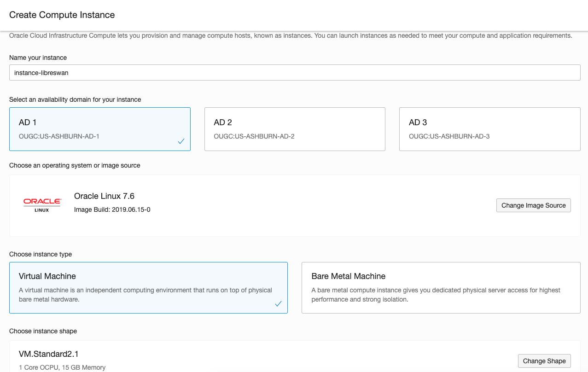588x372 pixels.
Task: Click the OUGC:US-ASHBURN-AD-2 domain label
Action: [254, 136]
